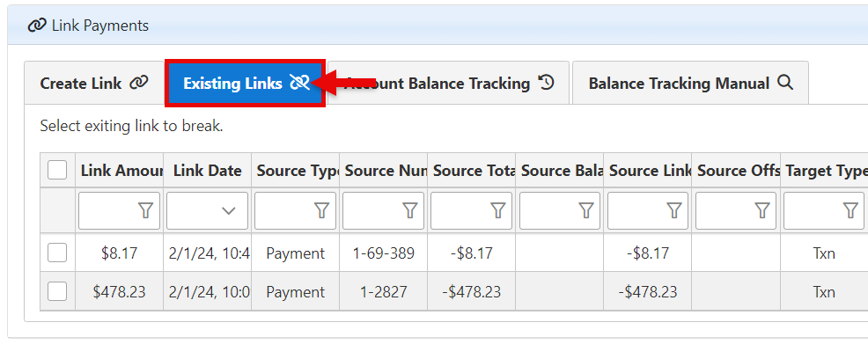Viewport: 868px width, 359px height.
Task: Sort by the Link Amount column header
Action: (x=120, y=171)
